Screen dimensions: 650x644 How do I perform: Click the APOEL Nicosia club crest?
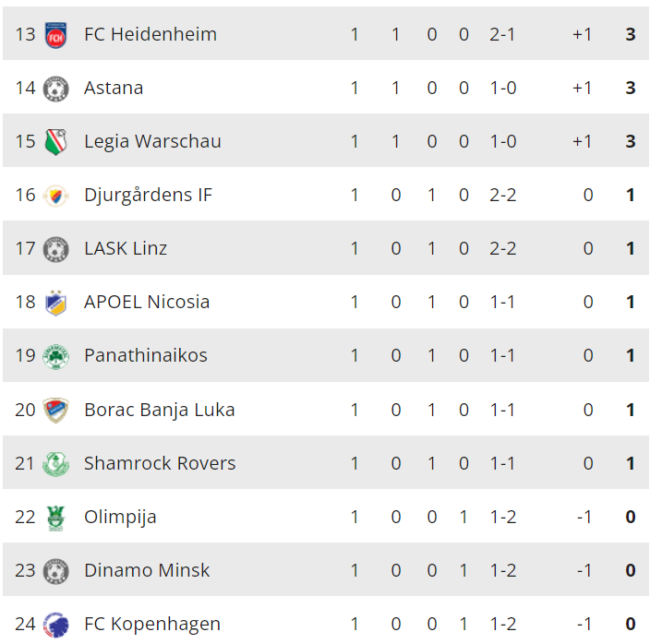tap(56, 303)
